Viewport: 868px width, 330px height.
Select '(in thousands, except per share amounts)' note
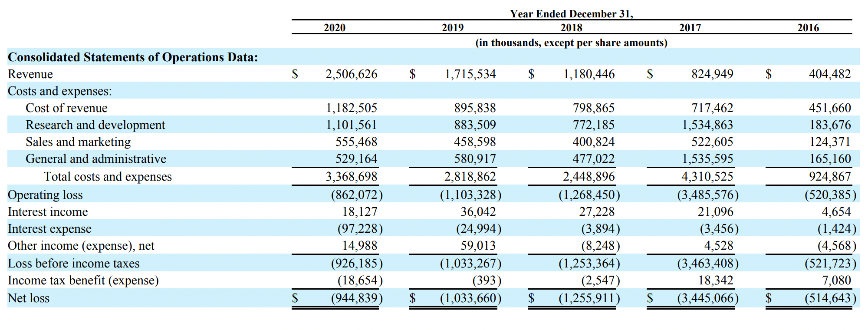coord(572,43)
